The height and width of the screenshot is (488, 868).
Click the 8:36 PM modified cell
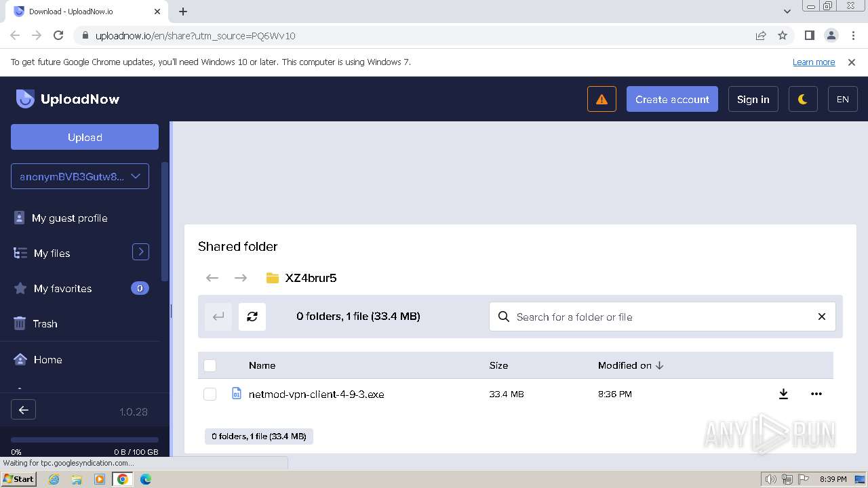(615, 394)
